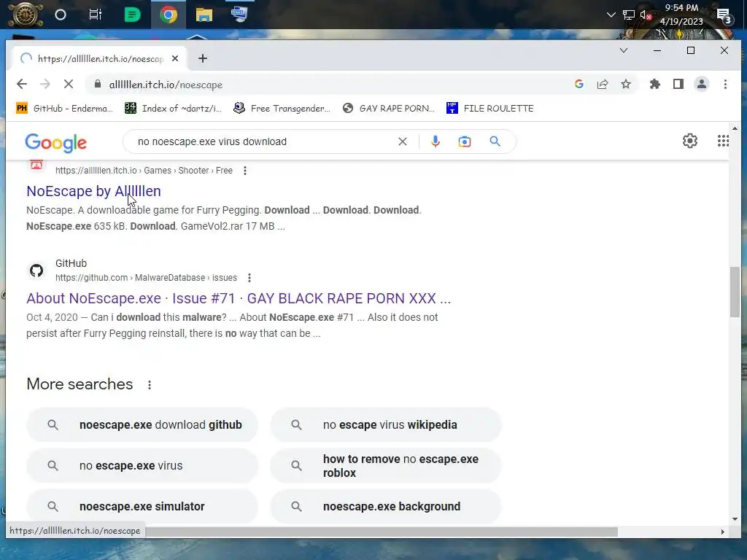This screenshot has height=560, width=747.
Task: Click the scroll-down arrow of the page scrollbar
Action: [735, 519]
